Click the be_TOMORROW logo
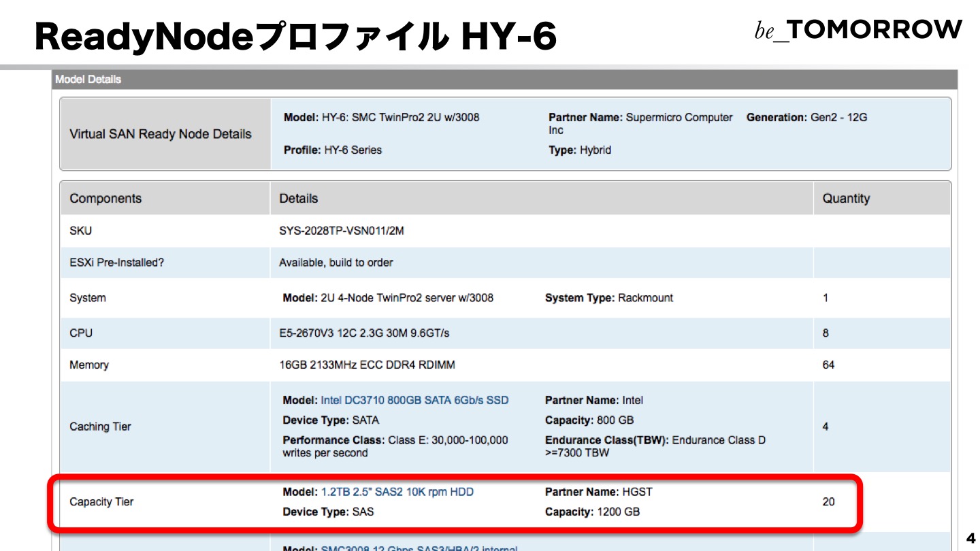The image size is (980, 551). (x=858, y=30)
